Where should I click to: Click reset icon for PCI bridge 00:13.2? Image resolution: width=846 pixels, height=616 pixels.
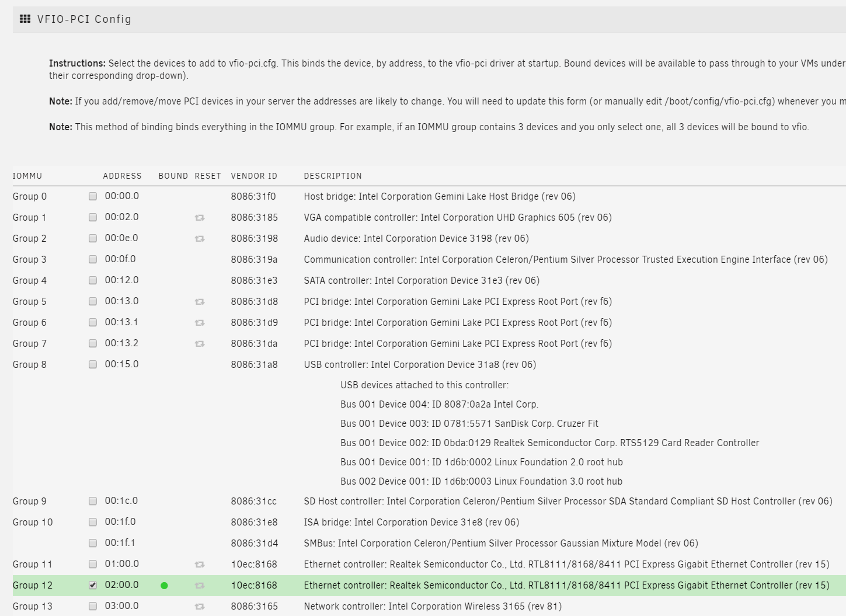tap(200, 344)
